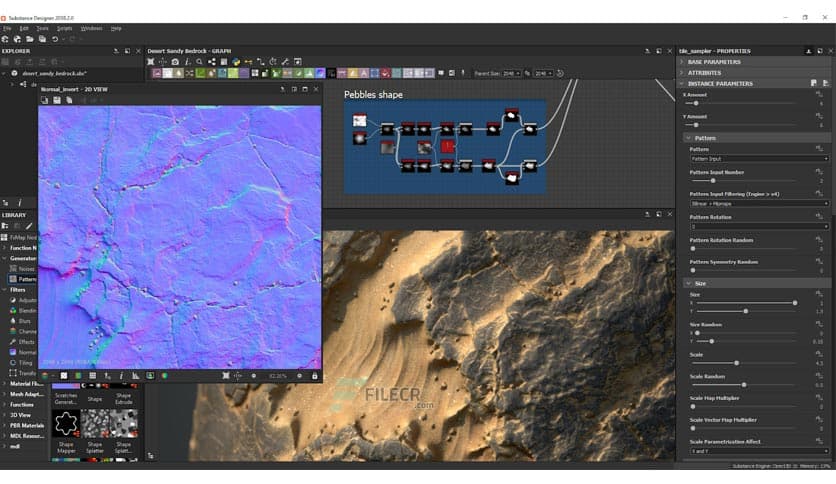
Task: Collapse the Generators category in Library
Action: coord(4,259)
